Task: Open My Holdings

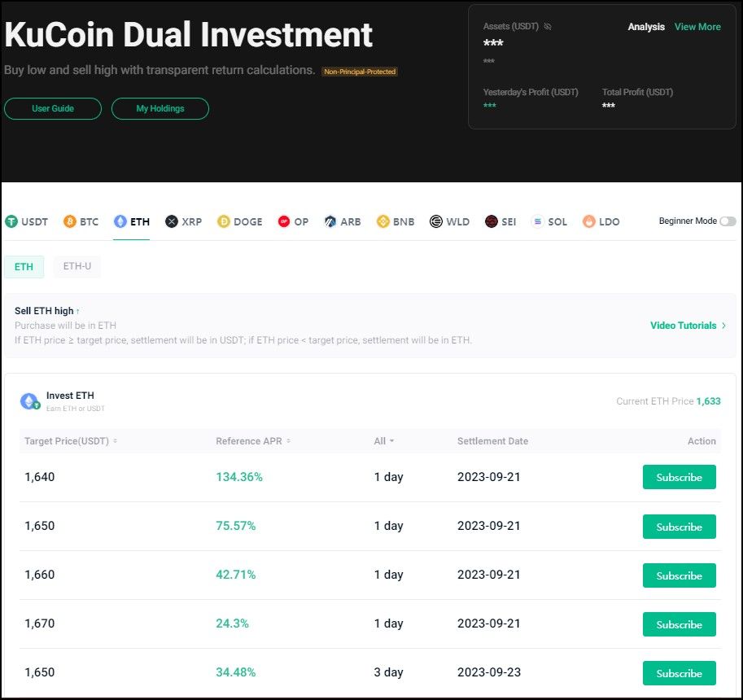Action: 160,108
